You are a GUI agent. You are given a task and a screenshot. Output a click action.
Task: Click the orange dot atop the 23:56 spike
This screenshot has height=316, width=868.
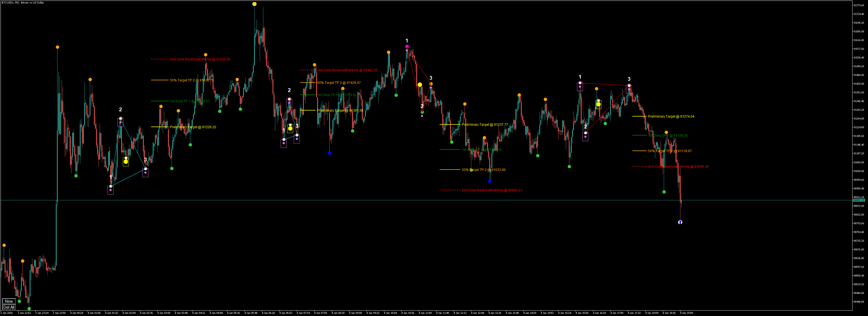click(58, 47)
